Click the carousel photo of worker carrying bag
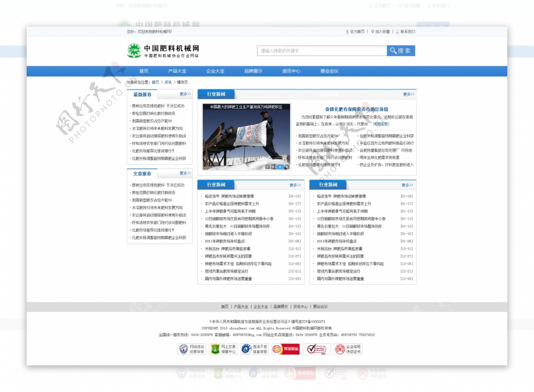 tap(247, 137)
